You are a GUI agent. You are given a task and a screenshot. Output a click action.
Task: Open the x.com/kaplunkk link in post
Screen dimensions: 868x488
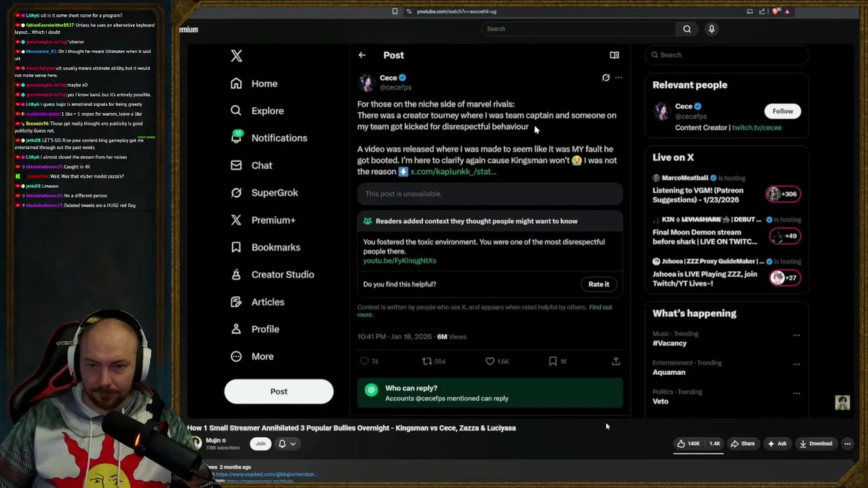[453, 172]
